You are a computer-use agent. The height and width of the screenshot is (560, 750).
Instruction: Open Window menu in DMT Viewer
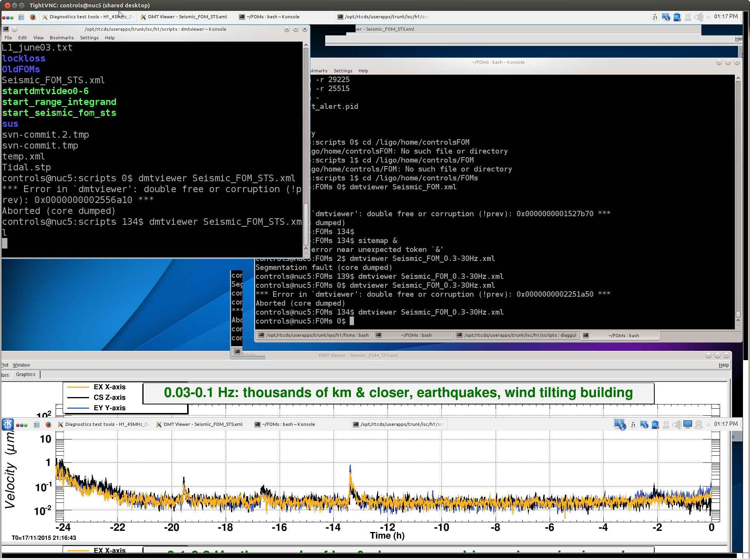click(21, 365)
